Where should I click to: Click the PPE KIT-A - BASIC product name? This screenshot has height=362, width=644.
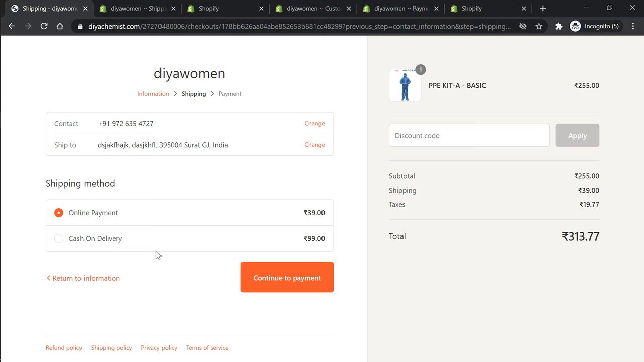pyautogui.click(x=457, y=85)
